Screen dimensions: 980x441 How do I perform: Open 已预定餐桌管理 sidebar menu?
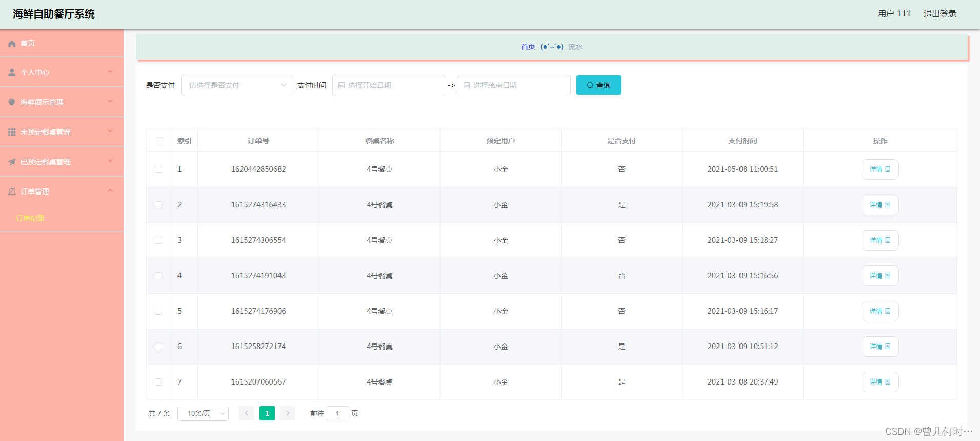[62, 162]
